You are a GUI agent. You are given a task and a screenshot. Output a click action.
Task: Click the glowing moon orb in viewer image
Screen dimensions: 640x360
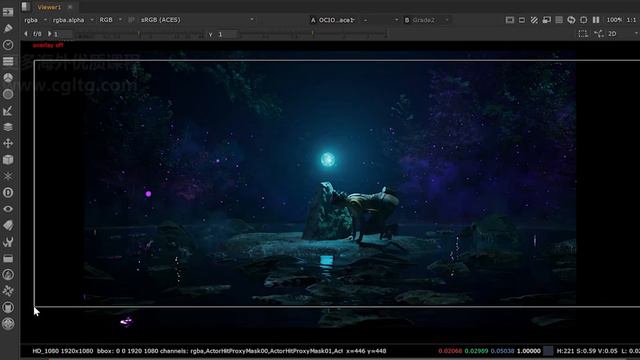[x=327, y=159]
